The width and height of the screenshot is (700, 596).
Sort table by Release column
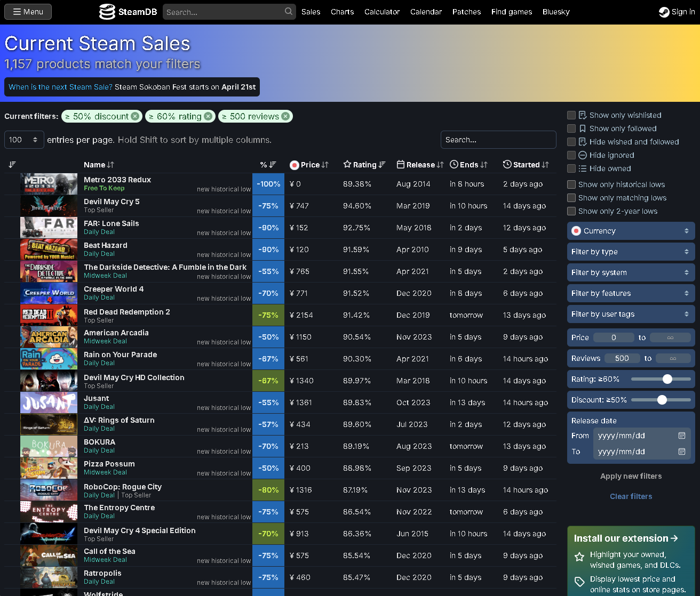420,165
